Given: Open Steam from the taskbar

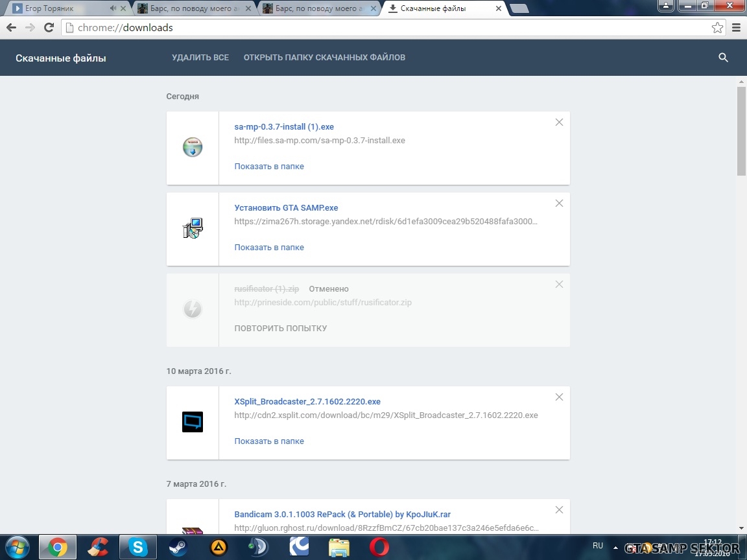Looking at the screenshot, I should coord(178,547).
